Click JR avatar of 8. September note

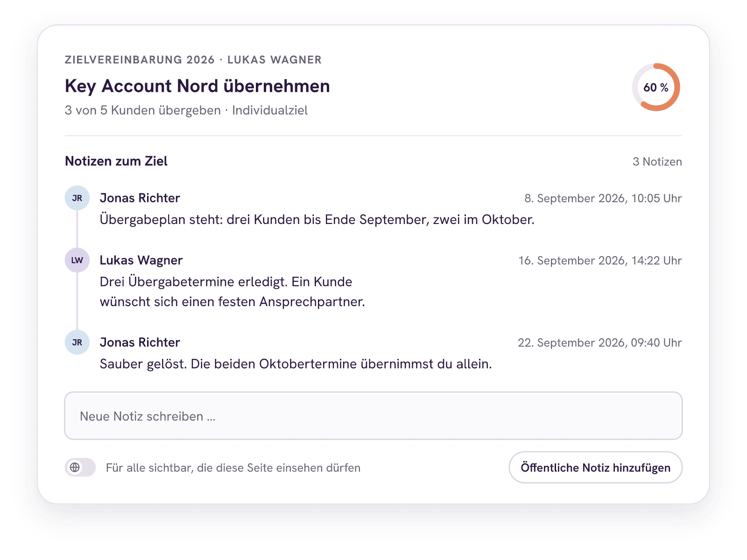[x=77, y=198]
